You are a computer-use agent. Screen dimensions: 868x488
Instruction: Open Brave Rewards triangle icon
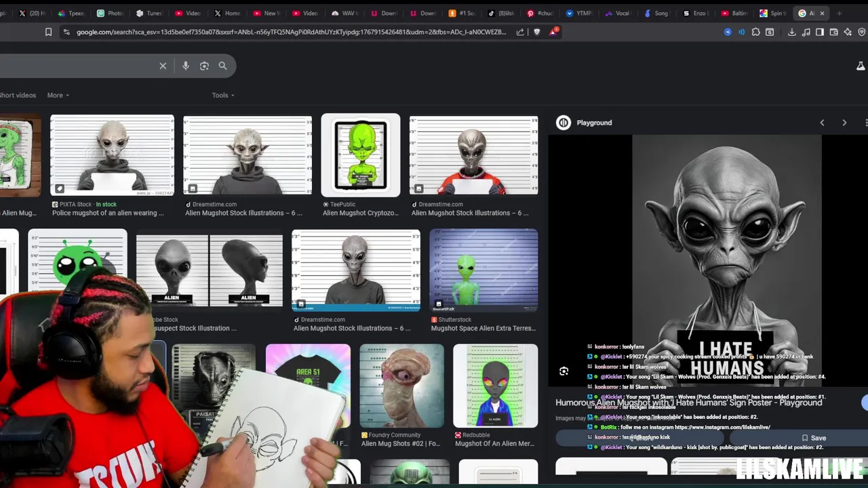(553, 32)
